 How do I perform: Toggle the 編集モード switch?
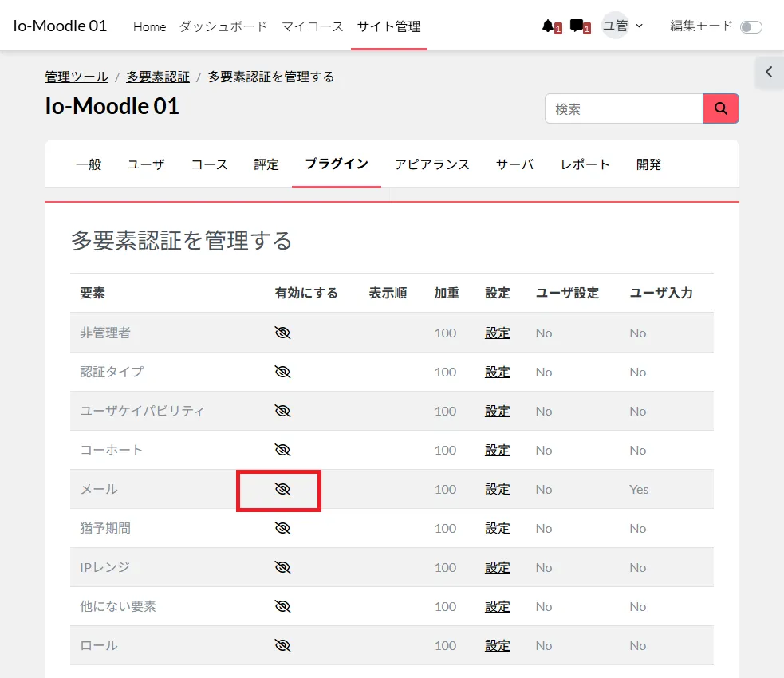[x=751, y=26]
